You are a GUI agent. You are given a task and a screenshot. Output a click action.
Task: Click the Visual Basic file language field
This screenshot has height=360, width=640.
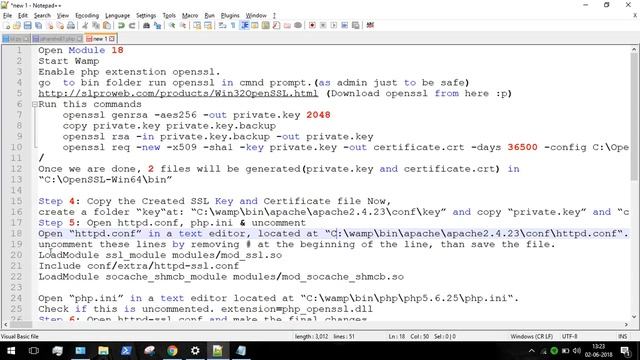(x=20, y=337)
